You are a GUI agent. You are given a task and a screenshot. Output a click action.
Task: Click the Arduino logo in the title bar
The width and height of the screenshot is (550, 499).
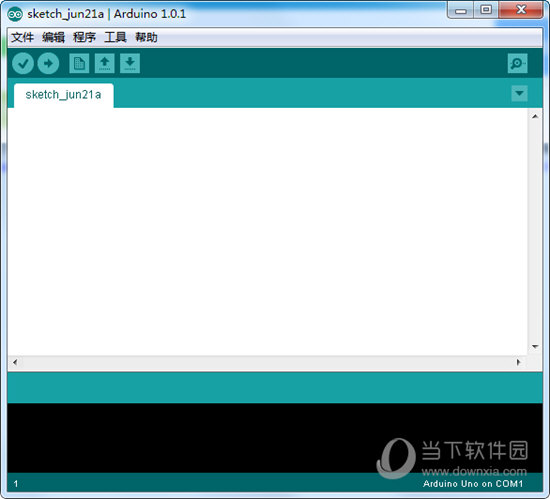(15, 14)
